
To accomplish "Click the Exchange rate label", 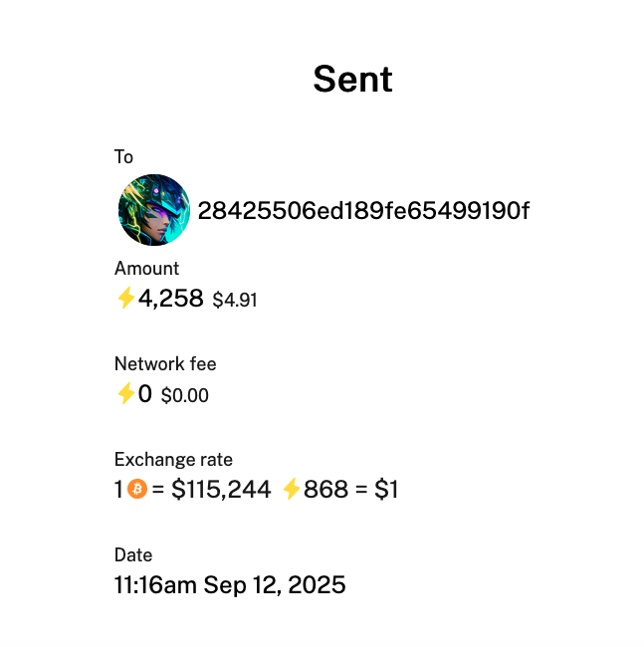I will pyautogui.click(x=173, y=459).
